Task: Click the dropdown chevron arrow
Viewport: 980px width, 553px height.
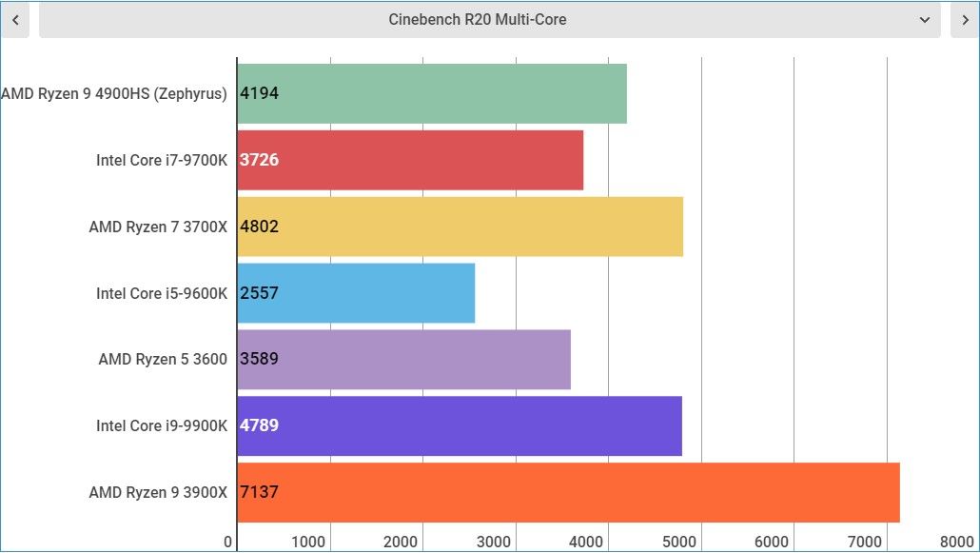Action: [x=925, y=20]
